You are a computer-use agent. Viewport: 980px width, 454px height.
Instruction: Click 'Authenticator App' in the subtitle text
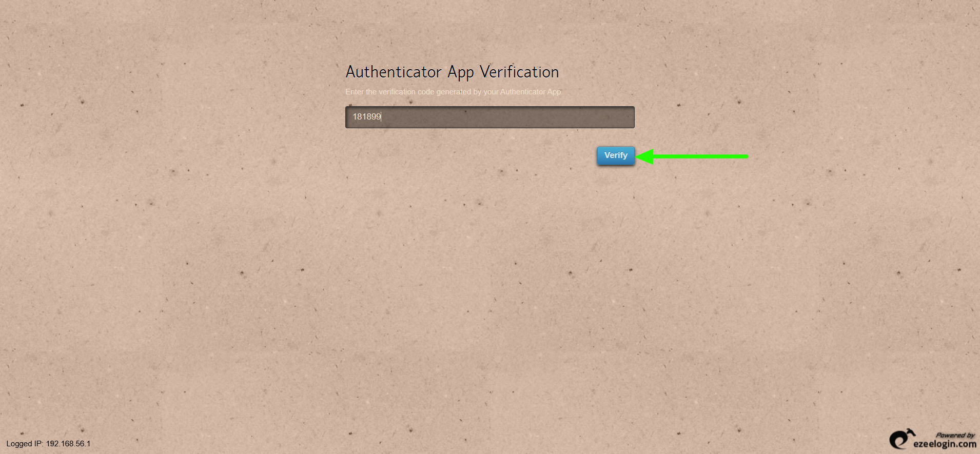coord(531,92)
